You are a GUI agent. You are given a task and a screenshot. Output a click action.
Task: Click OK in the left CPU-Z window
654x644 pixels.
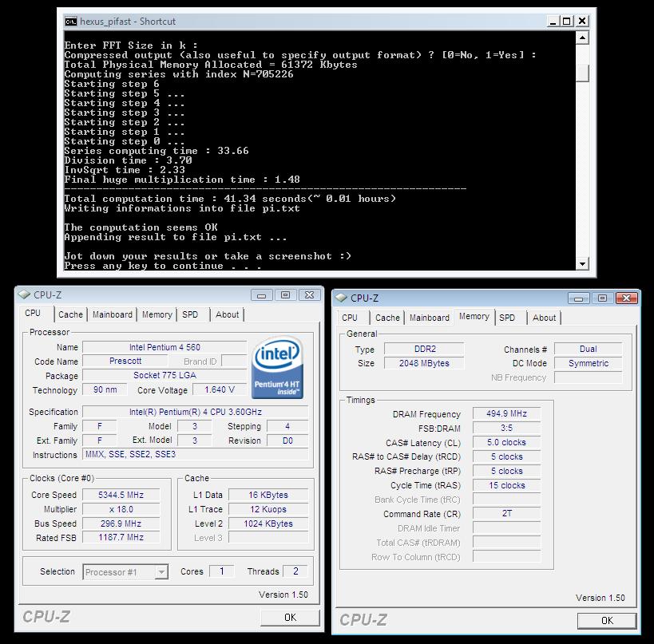(x=291, y=618)
